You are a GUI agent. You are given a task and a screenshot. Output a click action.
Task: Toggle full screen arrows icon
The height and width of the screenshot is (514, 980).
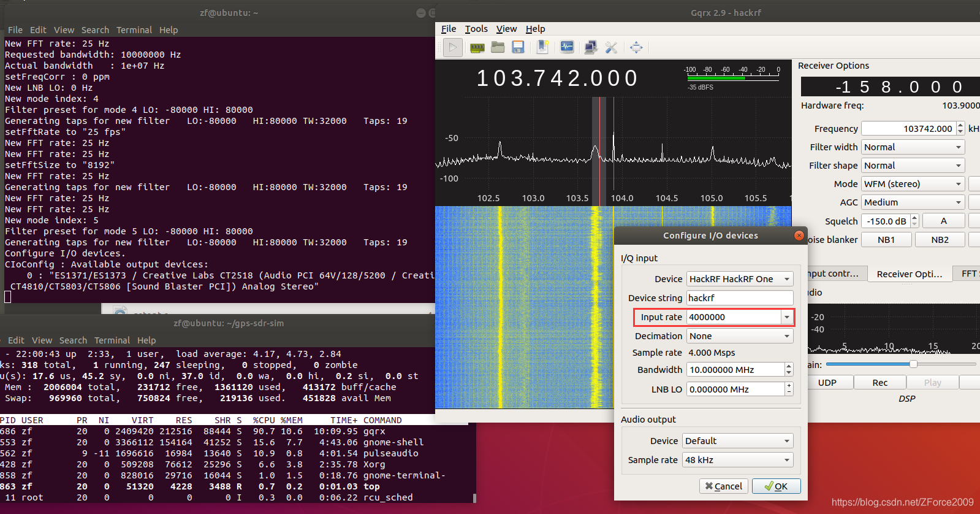coord(636,47)
